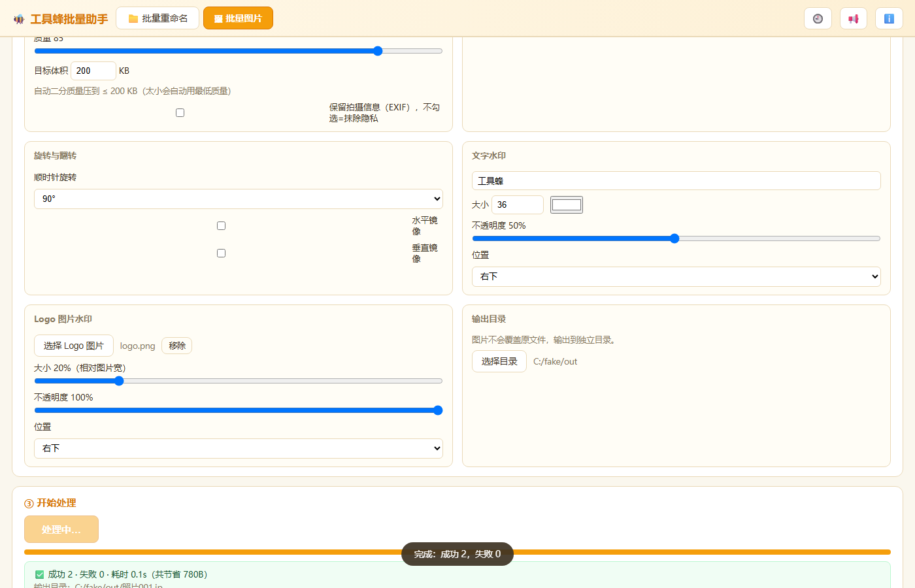Click the ③ 开始处理 heading

click(x=50, y=502)
